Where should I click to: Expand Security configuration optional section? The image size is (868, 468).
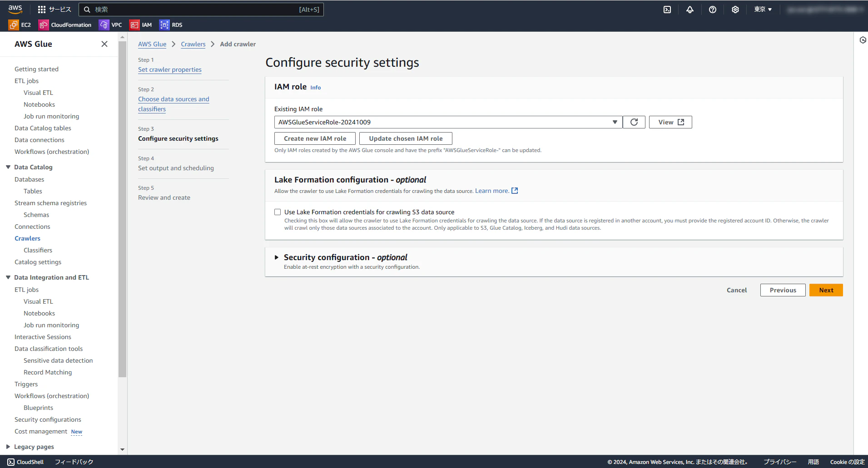pos(276,257)
